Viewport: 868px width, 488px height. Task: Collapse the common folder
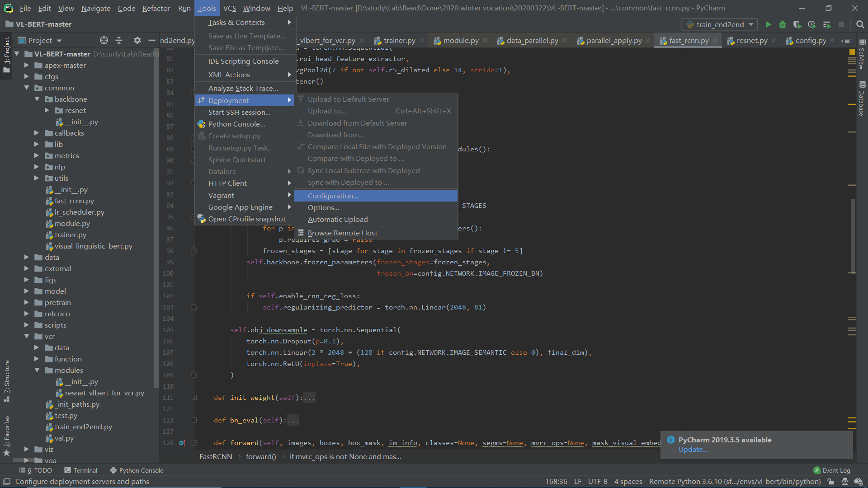(x=26, y=88)
